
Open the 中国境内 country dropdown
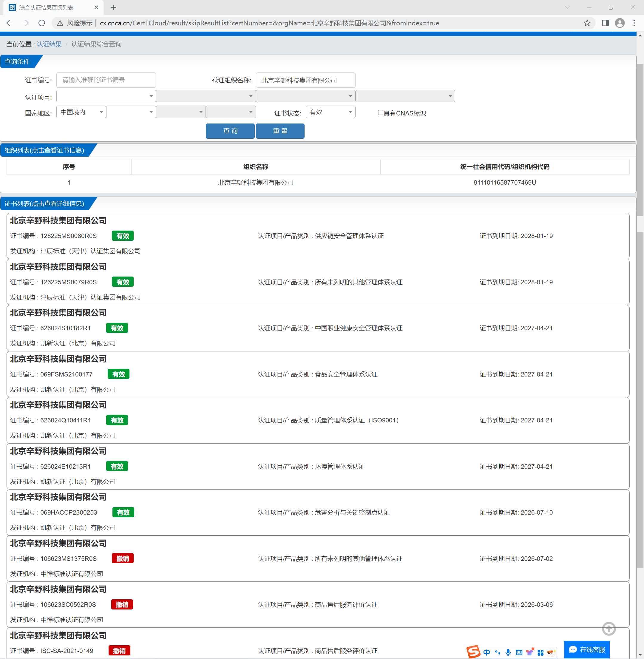[81, 112]
